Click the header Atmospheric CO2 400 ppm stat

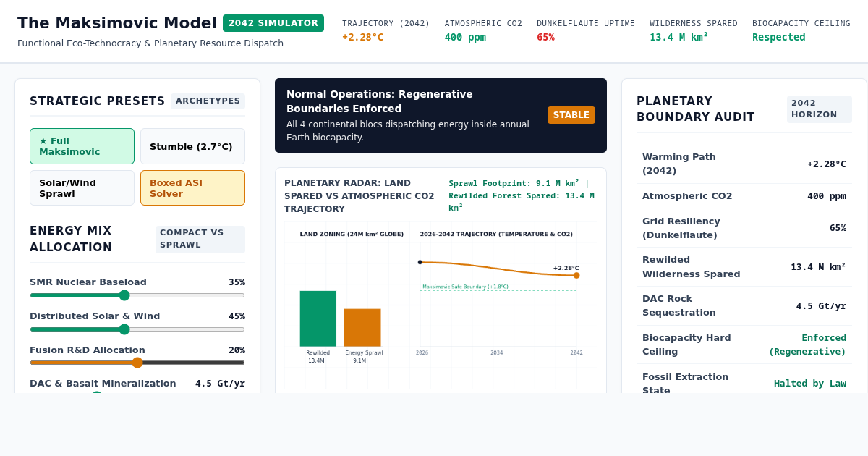point(483,30)
